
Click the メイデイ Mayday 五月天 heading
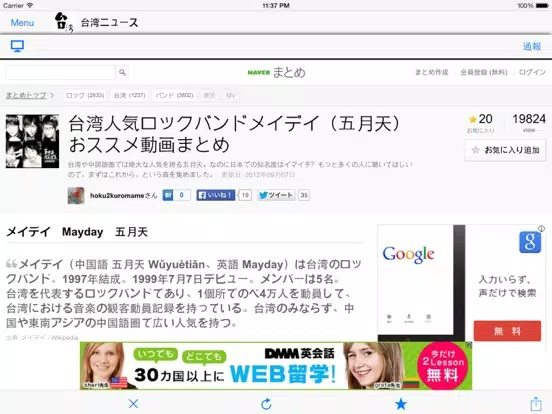click(77, 232)
